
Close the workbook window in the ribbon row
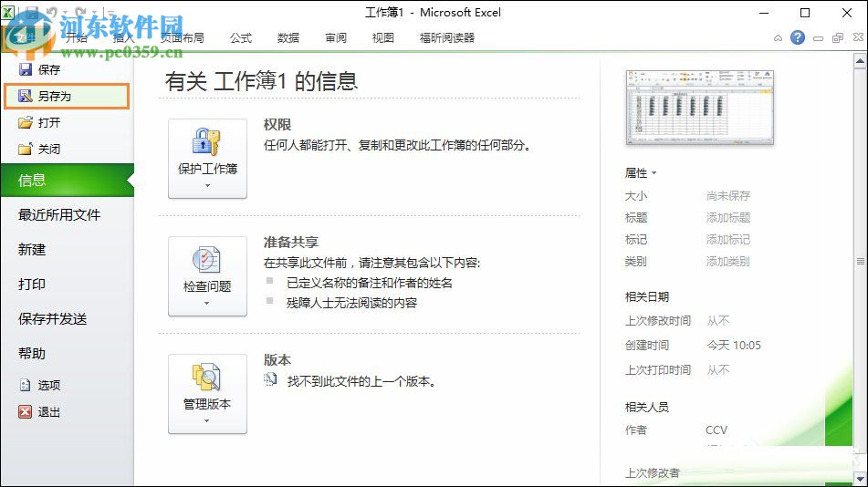tap(858, 37)
